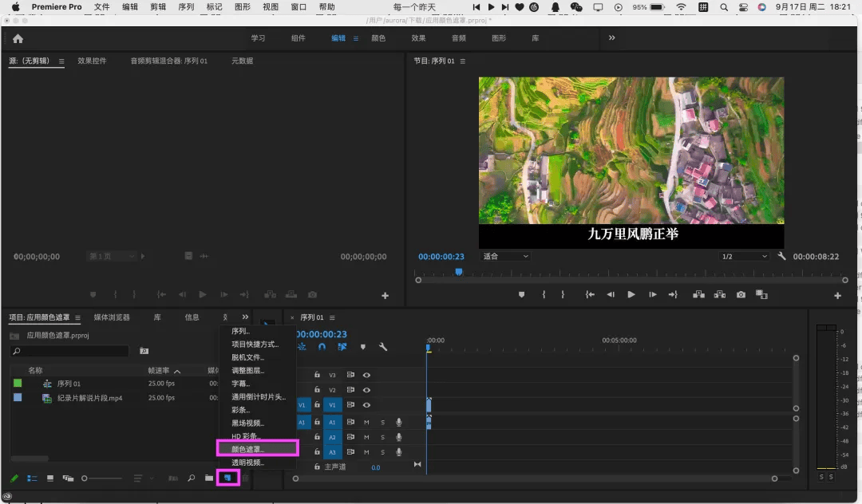
Task: Play the sequence in Program monitor
Action: [631, 295]
